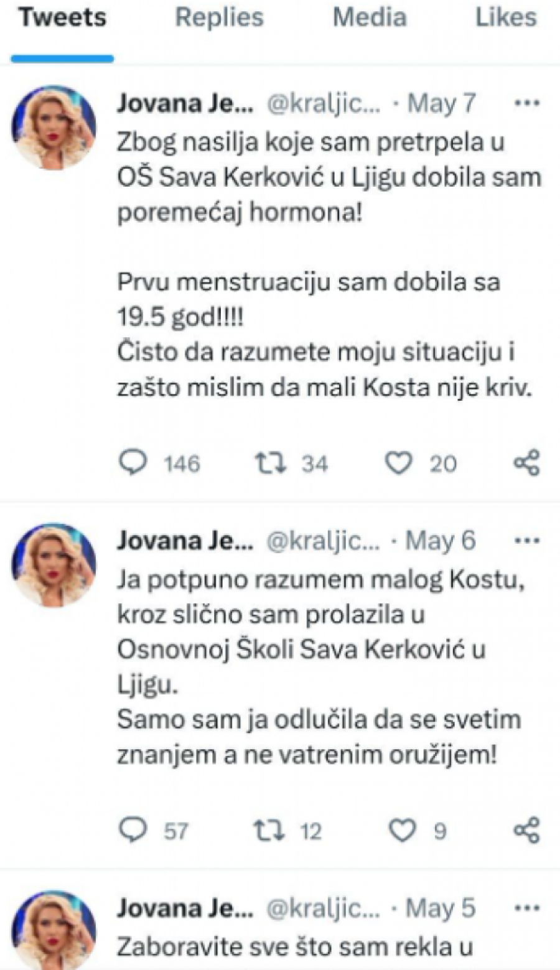
Task: Retweet the May 7 tweet
Action: pyautogui.click(x=269, y=463)
